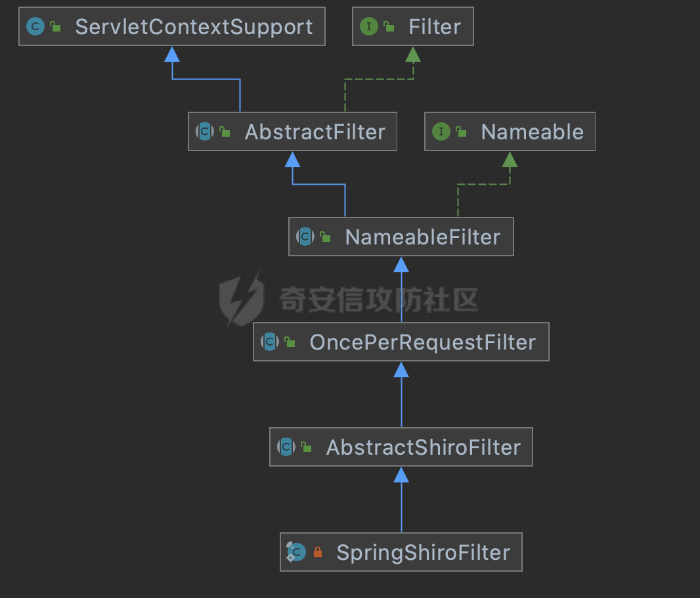Click the SpringShiroFilter class icon
This screenshot has height=598, width=700.
pos(296,552)
